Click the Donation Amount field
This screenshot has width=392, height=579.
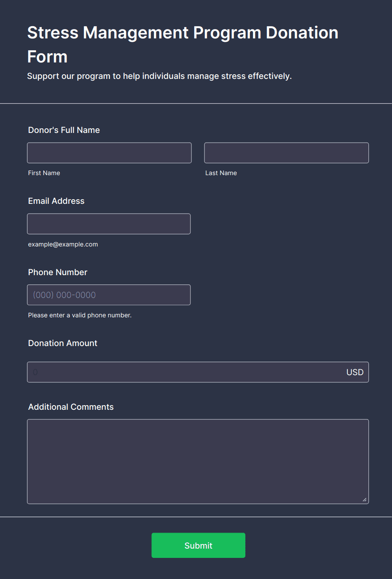pos(169,372)
